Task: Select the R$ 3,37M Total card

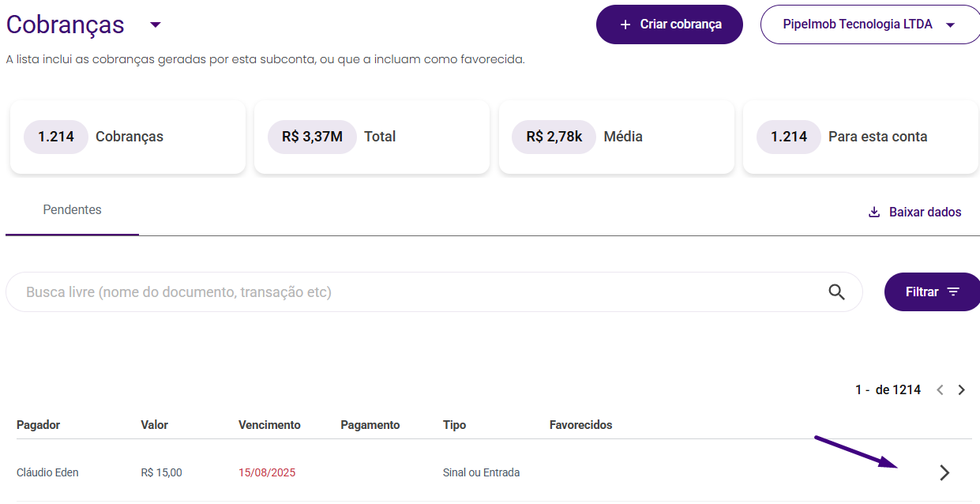Action: pos(372,137)
